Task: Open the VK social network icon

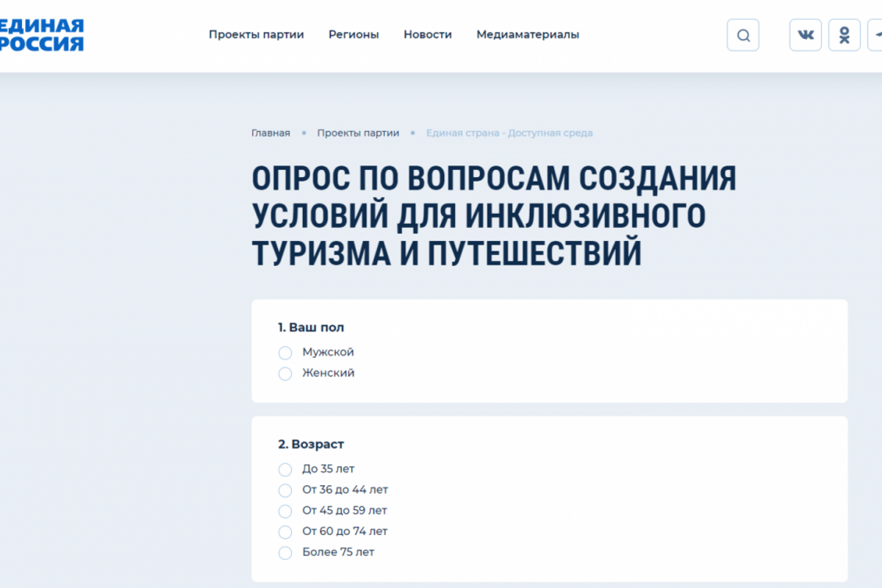Action: pos(806,35)
